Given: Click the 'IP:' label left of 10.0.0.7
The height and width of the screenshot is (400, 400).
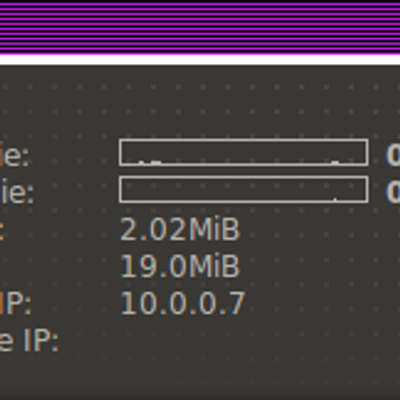Looking at the screenshot, I should click(15, 303).
